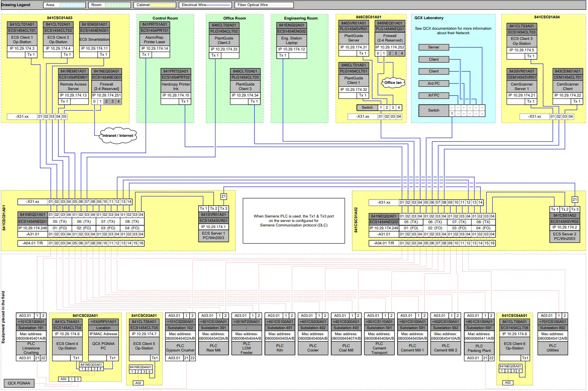Click the Office lan cloud shape
Screen dimensions: 588x391
[x=393, y=83]
